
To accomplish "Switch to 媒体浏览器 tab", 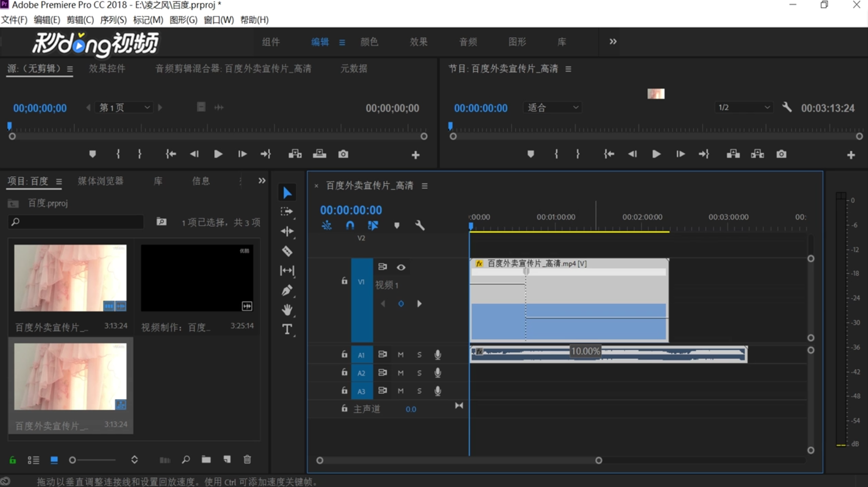I will (x=101, y=181).
